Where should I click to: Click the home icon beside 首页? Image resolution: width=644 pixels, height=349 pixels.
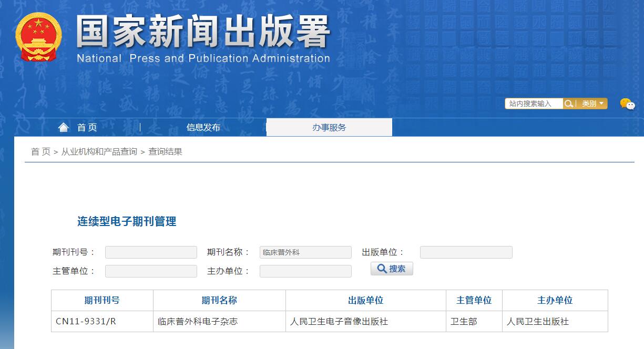(63, 127)
